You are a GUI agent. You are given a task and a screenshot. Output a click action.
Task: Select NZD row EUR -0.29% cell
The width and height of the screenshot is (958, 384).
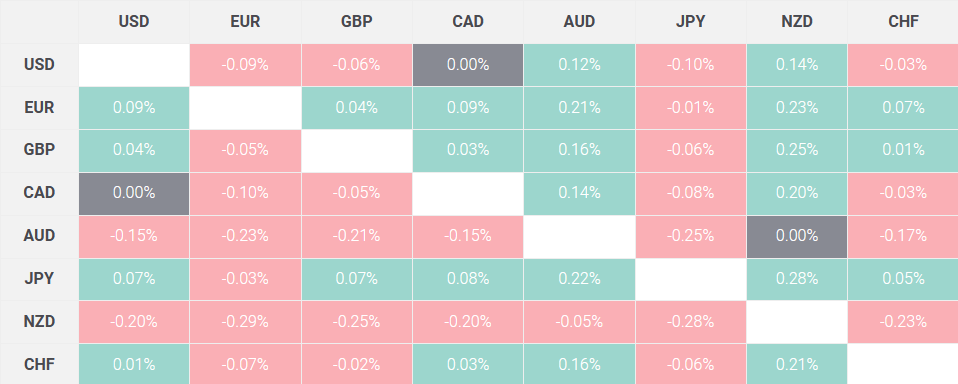coord(246,321)
